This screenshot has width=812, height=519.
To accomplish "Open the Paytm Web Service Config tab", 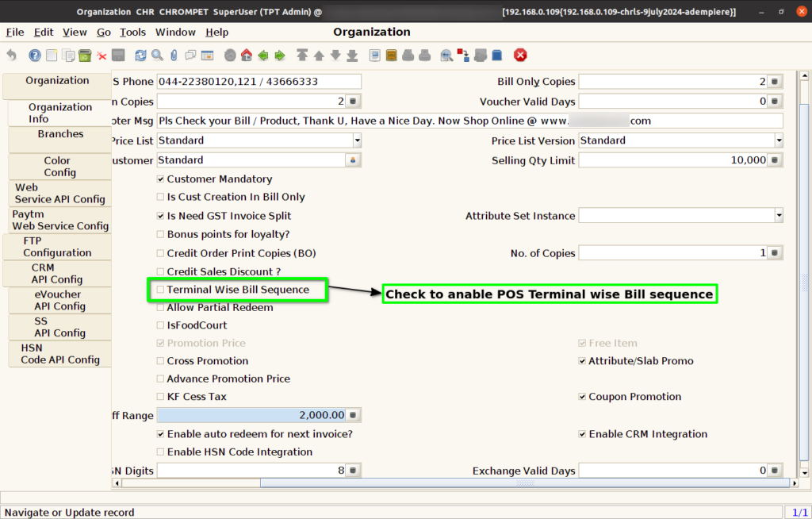I will pyautogui.click(x=60, y=220).
